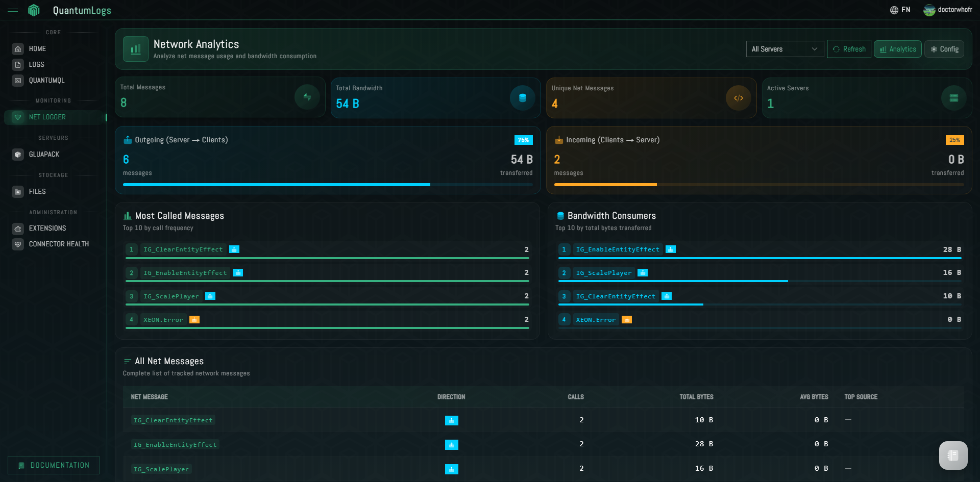Click the Extensions puzzle icon
This screenshot has width=980, height=482.
18,229
